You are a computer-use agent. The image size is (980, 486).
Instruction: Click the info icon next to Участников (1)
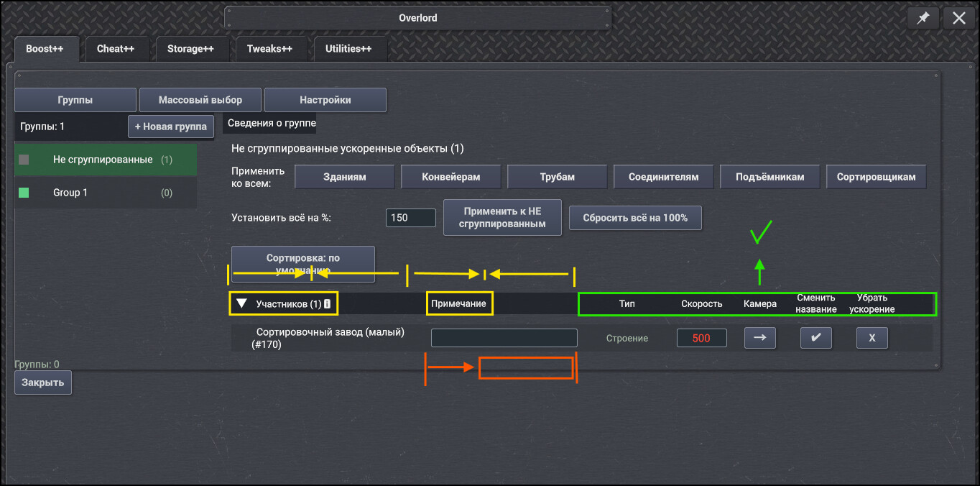click(x=328, y=304)
